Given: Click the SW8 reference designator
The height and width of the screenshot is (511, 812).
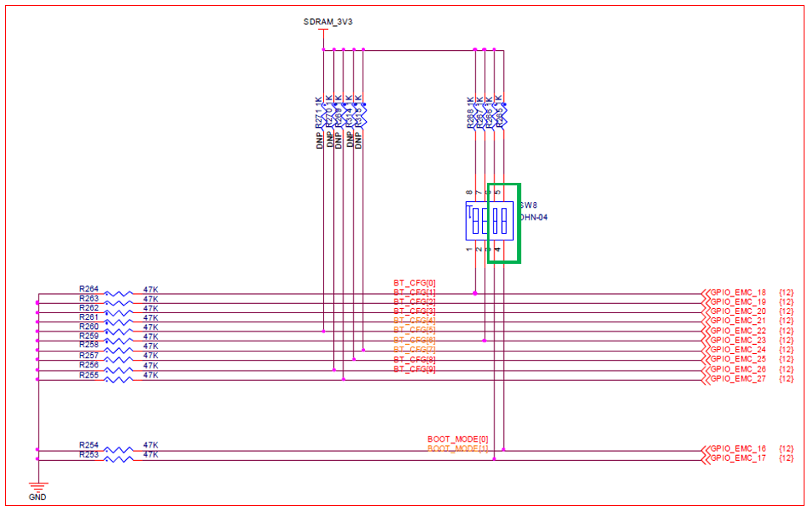Looking at the screenshot, I should pos(528,205).
